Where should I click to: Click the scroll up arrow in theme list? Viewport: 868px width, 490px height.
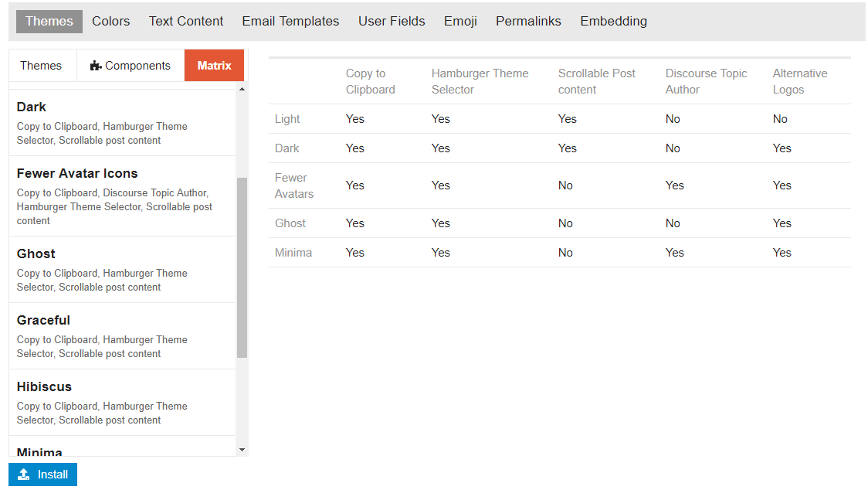pos(242,89)
